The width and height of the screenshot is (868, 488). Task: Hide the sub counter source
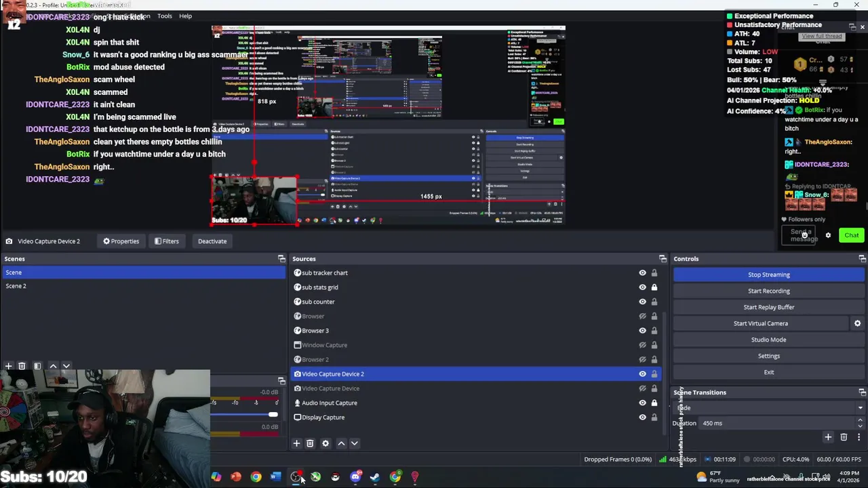[x=642, y=302]
